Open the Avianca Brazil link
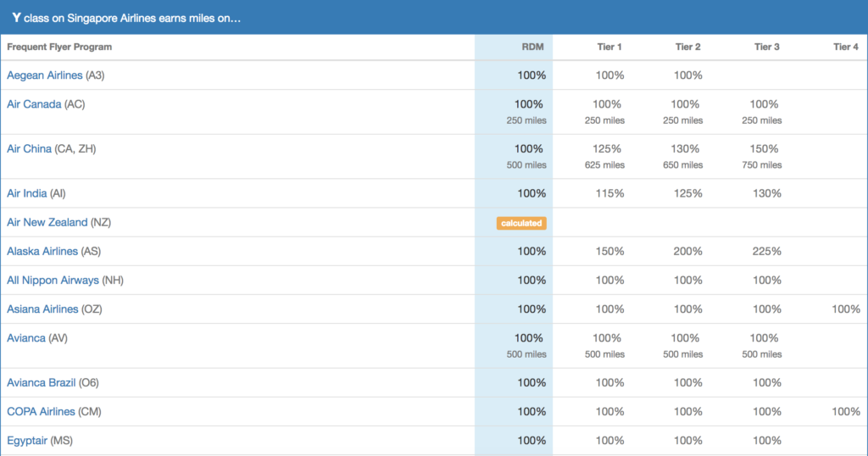Image resolution: width=868 pixels, height=456 pixels. pos(41,382)
